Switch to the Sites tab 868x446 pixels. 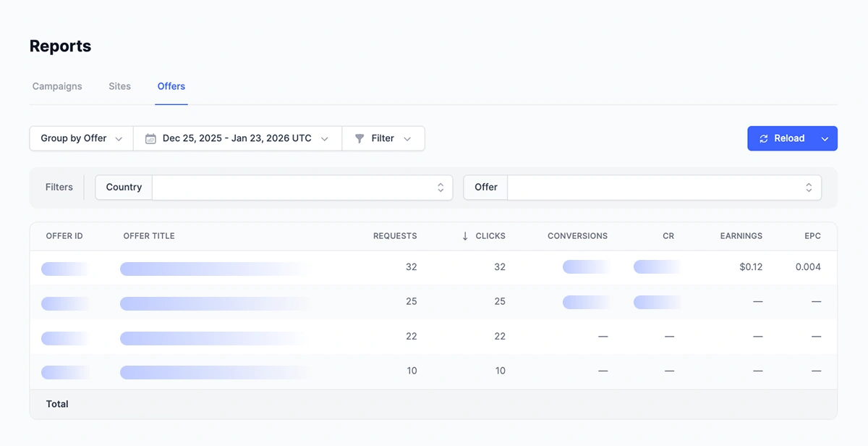pyautogui.click(x=119, y=86)
